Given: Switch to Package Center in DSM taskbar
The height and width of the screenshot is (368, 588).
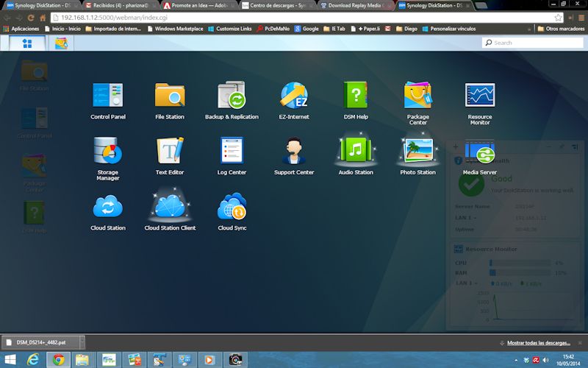Looking at the screenshot, I should pyautogui.click(x=61, y=43).
